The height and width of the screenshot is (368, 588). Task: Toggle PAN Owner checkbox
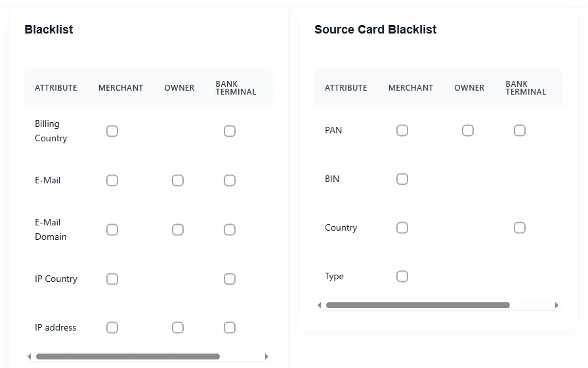[x=468, y=130]
